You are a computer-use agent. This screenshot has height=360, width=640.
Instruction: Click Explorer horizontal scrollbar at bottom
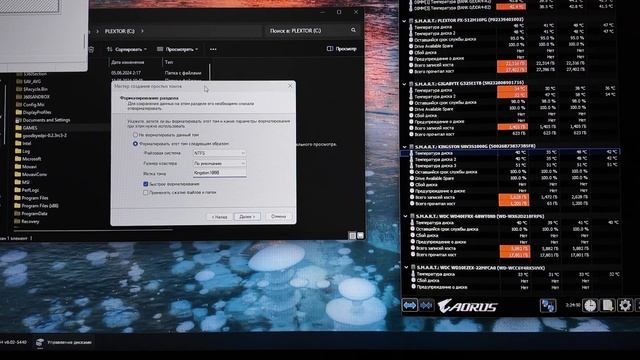tap(94, 230)
